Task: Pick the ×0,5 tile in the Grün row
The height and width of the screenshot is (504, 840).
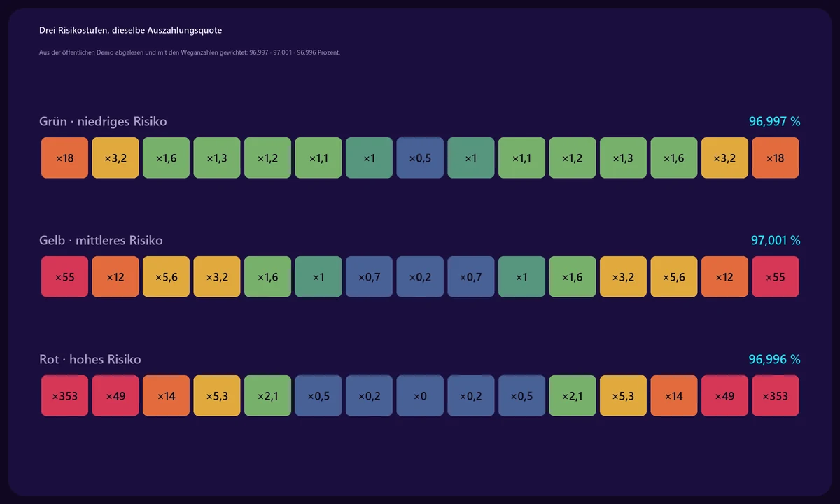Action: [420, 157]
